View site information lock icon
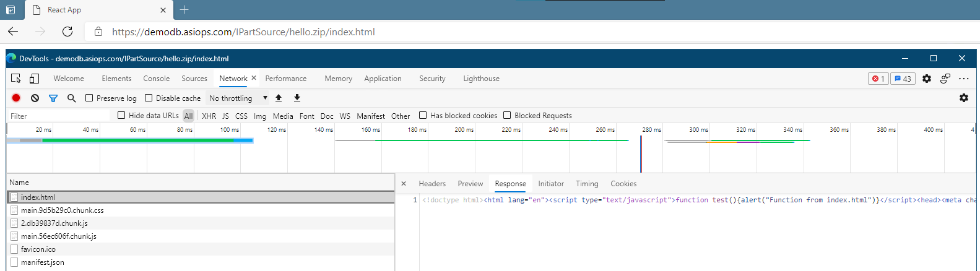The height and width of the screenshot is (271, 980). click(x=98, y=32)
